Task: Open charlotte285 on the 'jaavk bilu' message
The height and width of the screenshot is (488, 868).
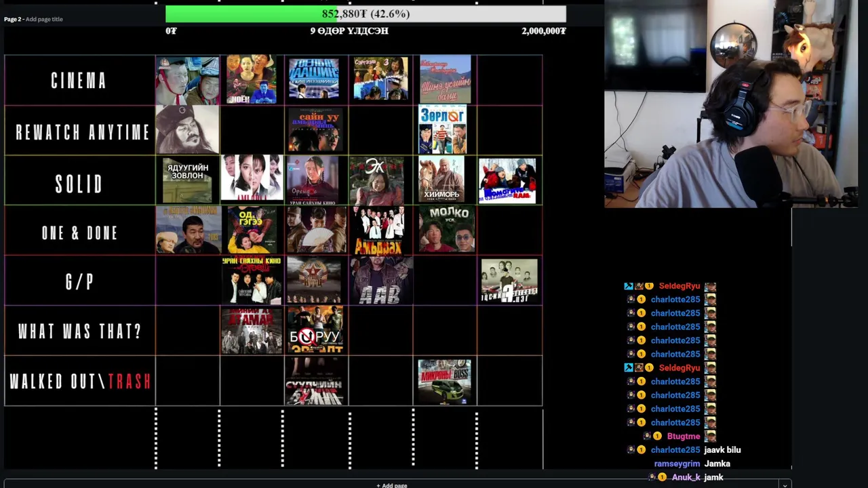Action: click(x=675, y=450)
